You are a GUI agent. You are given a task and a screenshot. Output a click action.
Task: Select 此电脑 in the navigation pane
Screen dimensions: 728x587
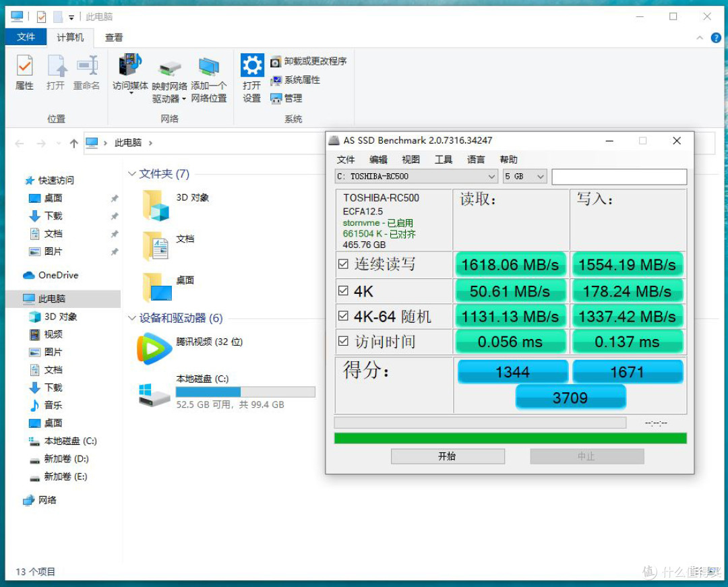[x=51, y=299]
